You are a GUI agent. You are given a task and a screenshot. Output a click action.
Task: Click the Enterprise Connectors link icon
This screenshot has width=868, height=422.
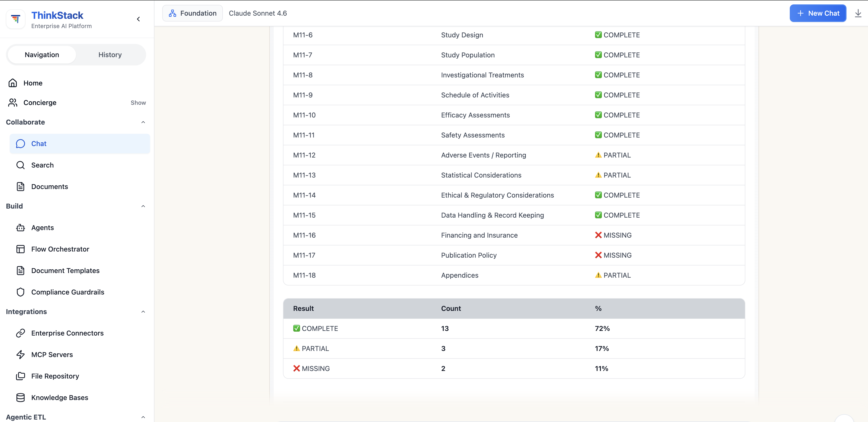point(21,333)
